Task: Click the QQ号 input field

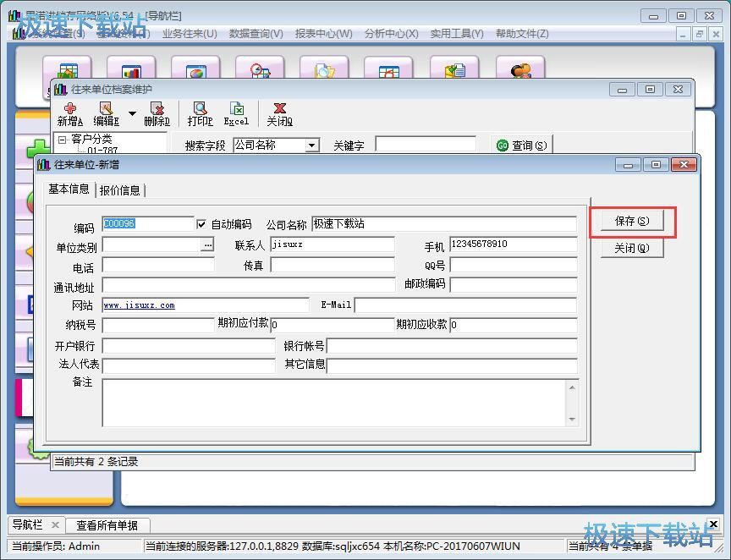Action: pyautogui.click(x=514, y=265)
